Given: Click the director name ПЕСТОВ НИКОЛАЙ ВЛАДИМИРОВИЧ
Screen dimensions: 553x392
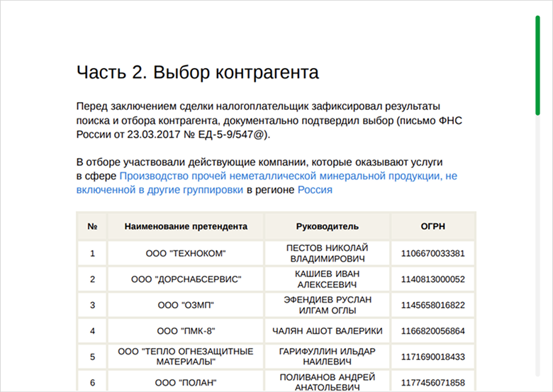Looking at the screenshot, I should [327, 253].
